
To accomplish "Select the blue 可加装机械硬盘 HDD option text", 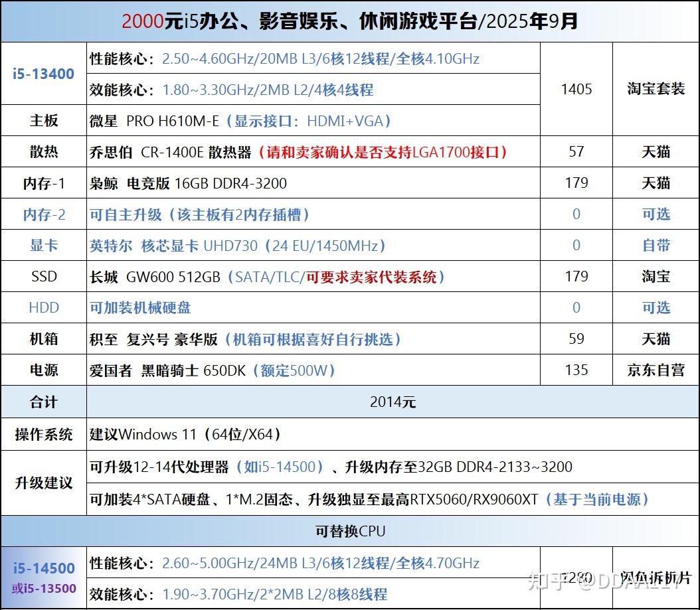I will [140, 308].
